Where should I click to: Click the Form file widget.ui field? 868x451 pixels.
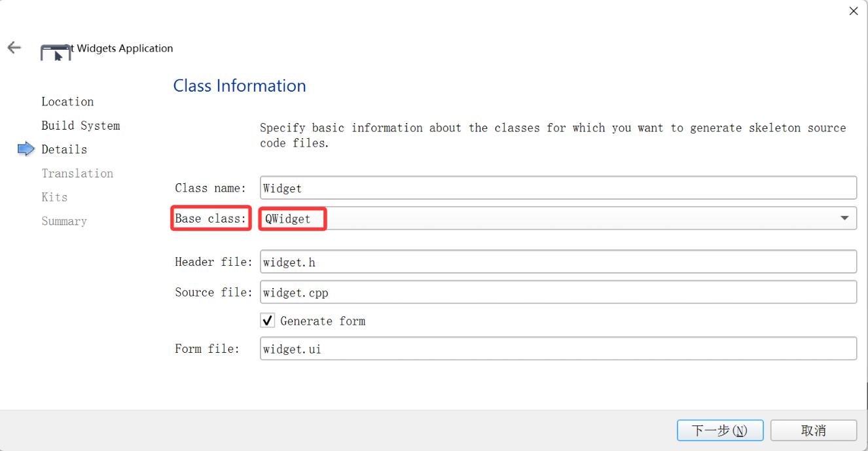558,349
